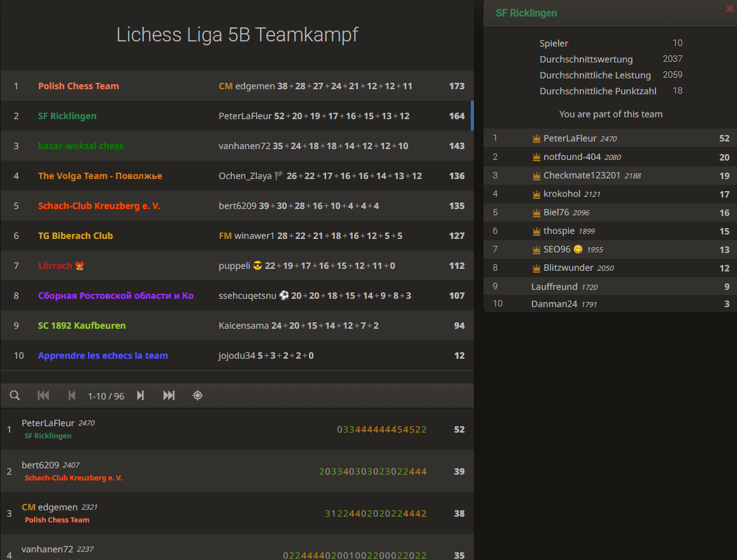The width and height of the screenshot is (737, 560).
Task: Click crown icon beside notfound-404
Action: 536,157
